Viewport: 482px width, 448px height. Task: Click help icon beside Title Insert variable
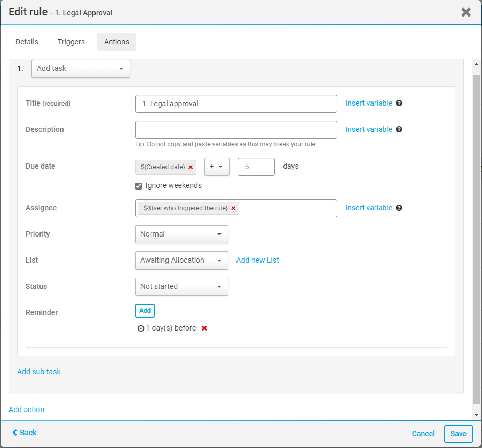click(399, 103)
